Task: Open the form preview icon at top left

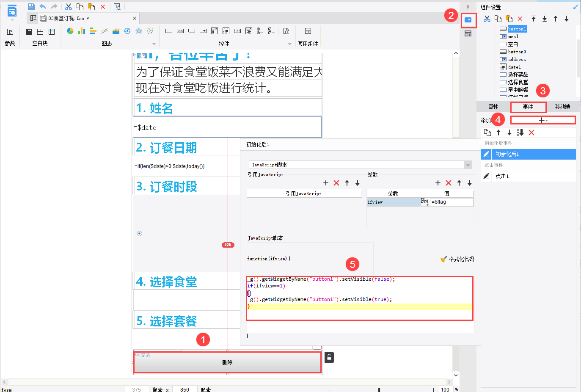Action: [12, 11]
